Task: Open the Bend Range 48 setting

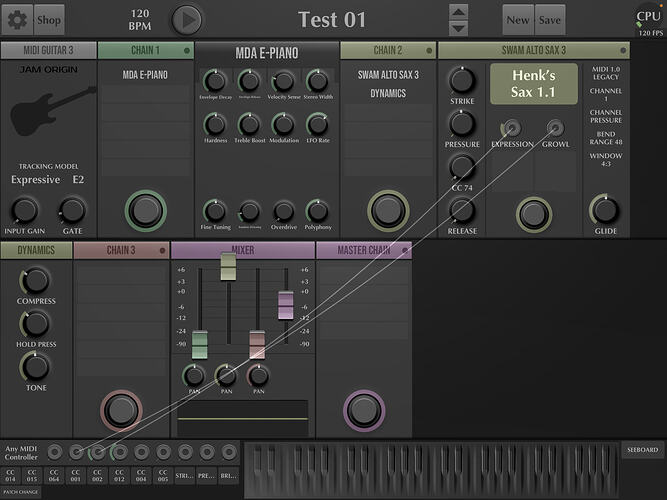Action: (606, 138)
